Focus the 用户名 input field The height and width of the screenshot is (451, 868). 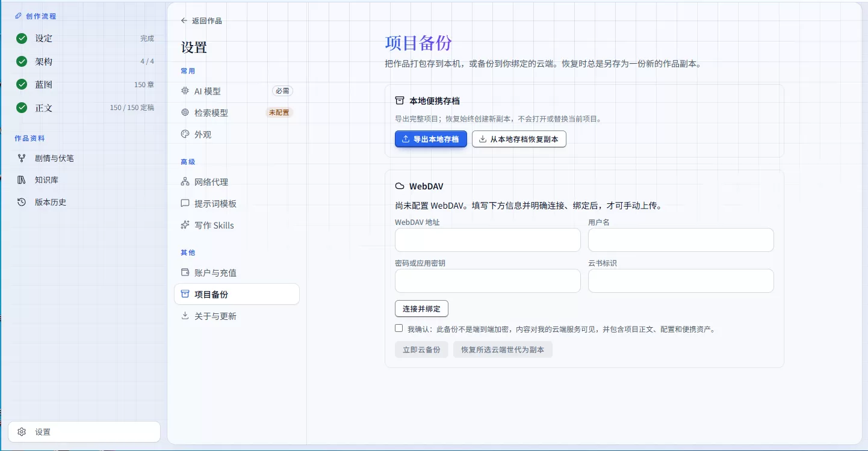(x=681, y=240)
